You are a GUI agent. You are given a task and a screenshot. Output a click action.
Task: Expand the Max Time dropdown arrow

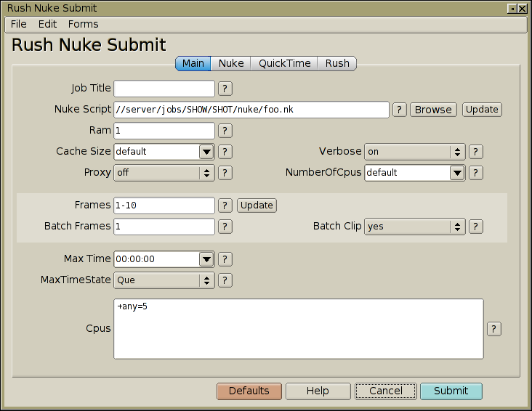tap(206, 259)
